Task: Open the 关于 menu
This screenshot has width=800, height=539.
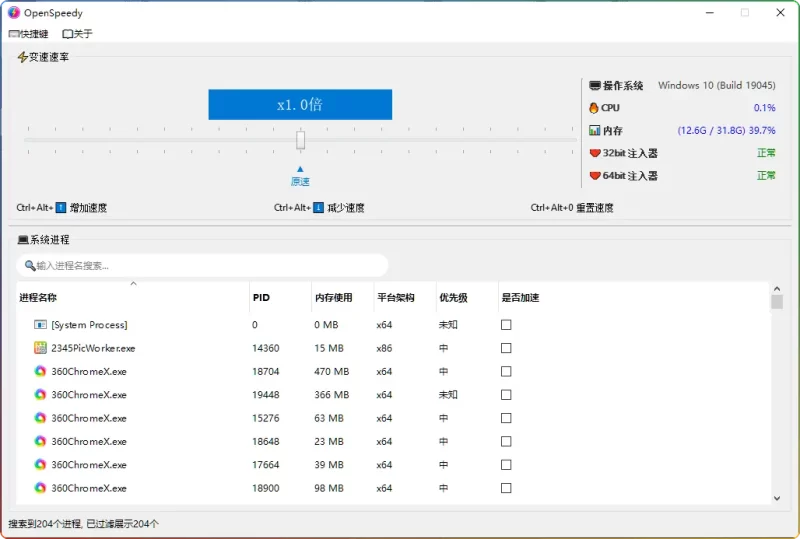Action: [x=78, y=34]
